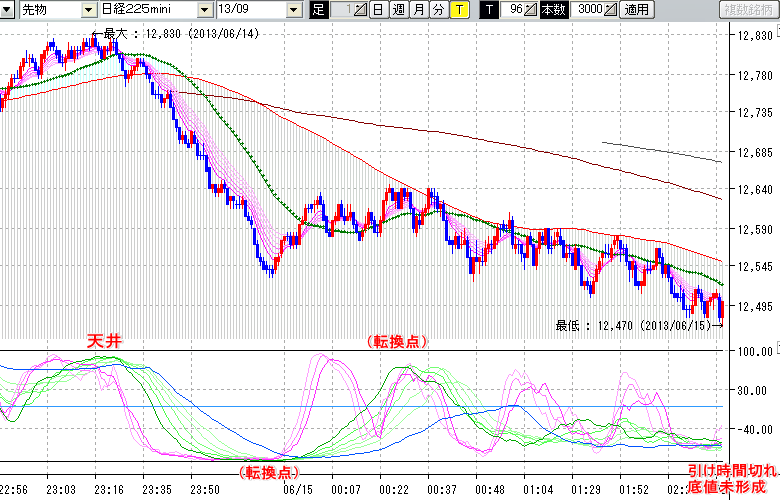Click the 本数 value 3000 field

click(589, 10)
